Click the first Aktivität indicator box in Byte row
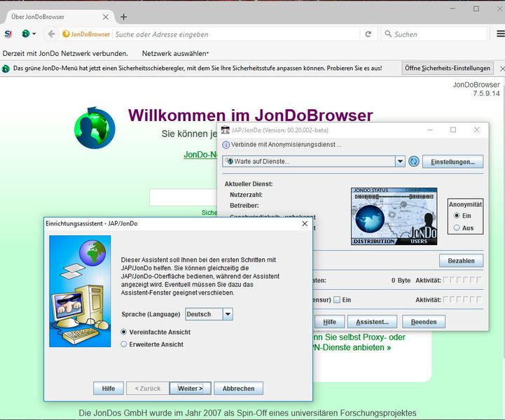The height and width of the screenshot is (420, 505). (x=446, y=280)
